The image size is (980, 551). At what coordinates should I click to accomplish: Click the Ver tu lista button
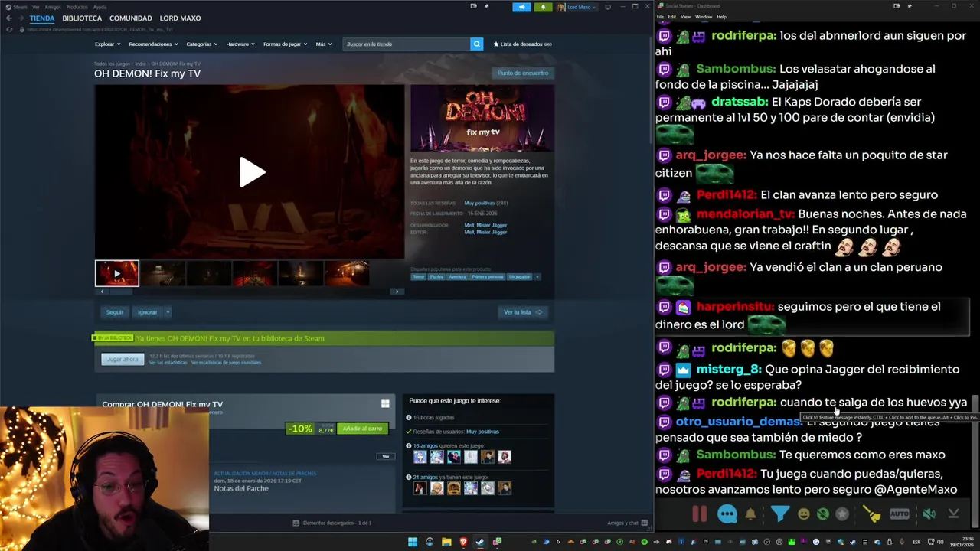click(x=522, y=311)
